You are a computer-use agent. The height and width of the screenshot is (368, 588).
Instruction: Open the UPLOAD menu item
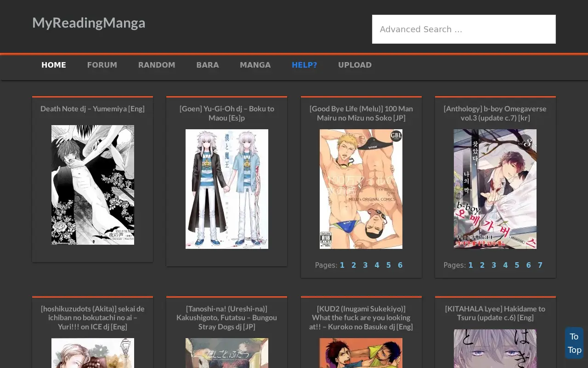[x=355, y=65]
